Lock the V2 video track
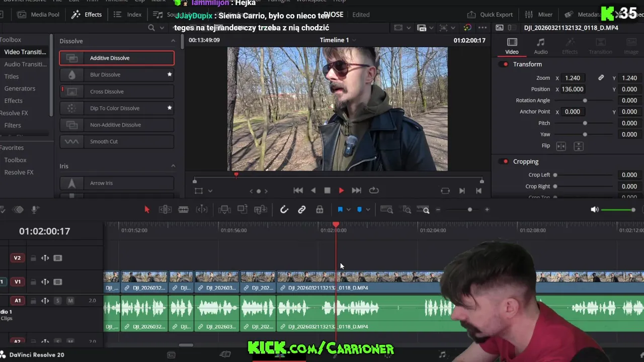Viewport: 644px width, 362px height. (33, 258)
